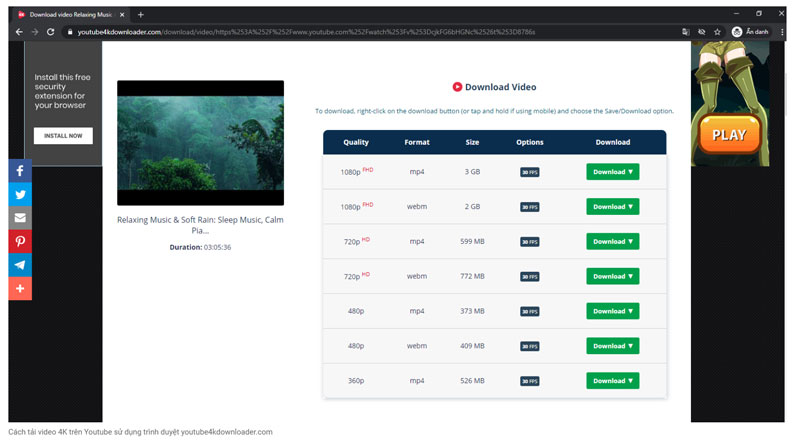Open a new browser tab
This screenshot has width=800, height=447.
click(141, 15)
